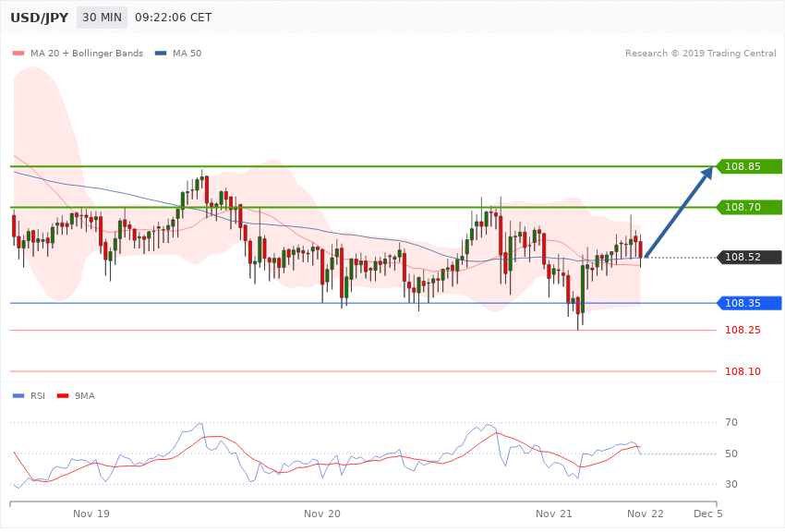Click the Nov 22 date label
The width and height of the screenshot is (785, 532).
(646, 514)
